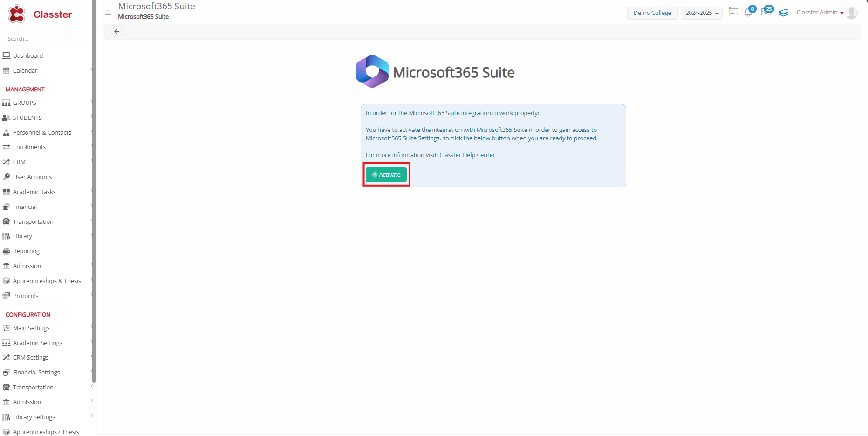
Task: Click the quick add icon in header
Action: click(x=784, y=12)
